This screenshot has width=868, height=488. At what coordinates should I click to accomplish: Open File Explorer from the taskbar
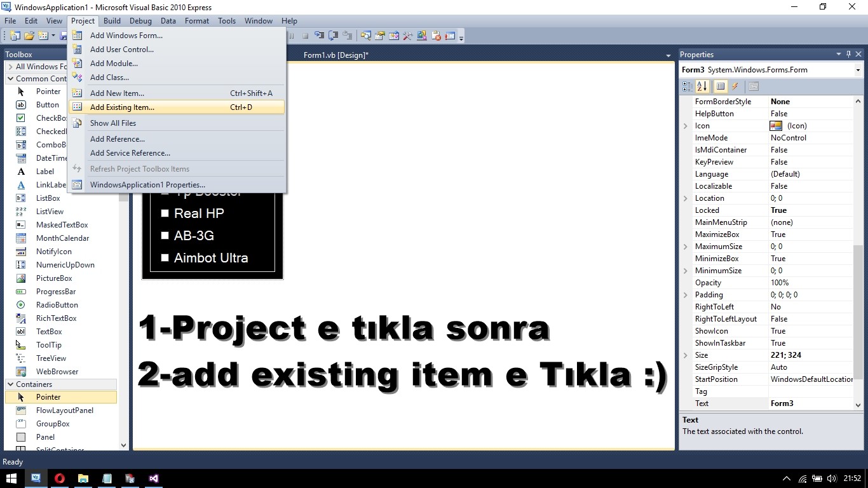(x=83, y=478)
